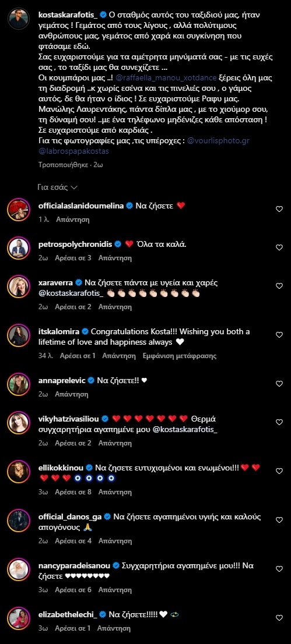Screen dimensions: 291x644
Task: Open the @vourlisphoto.gr mention link
Action: (218, 140)
